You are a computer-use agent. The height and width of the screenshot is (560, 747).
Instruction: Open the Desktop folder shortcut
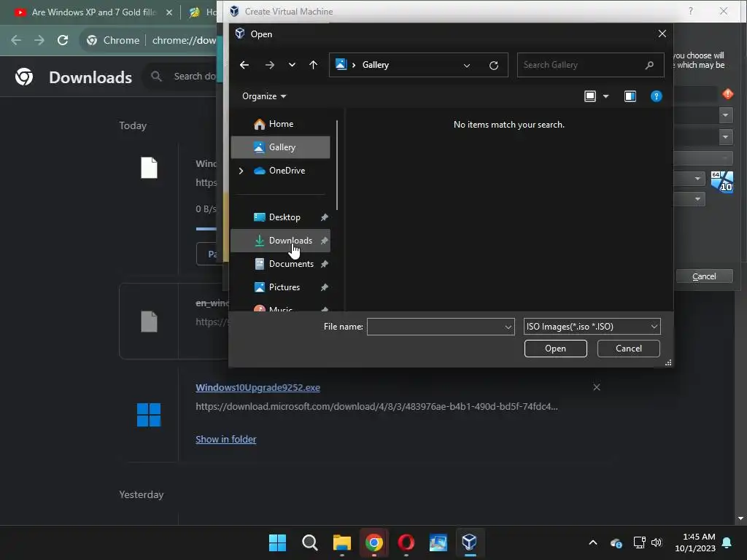pos(281,217)
